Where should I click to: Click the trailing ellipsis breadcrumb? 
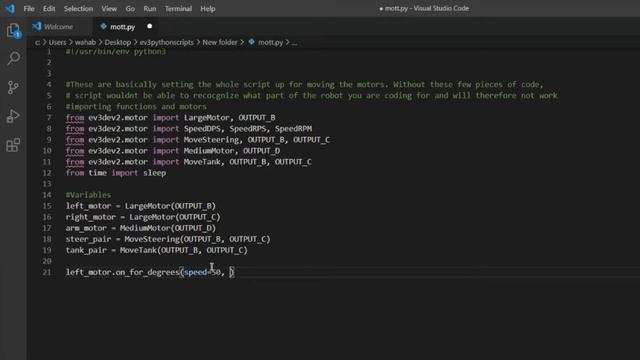point(294,42)
